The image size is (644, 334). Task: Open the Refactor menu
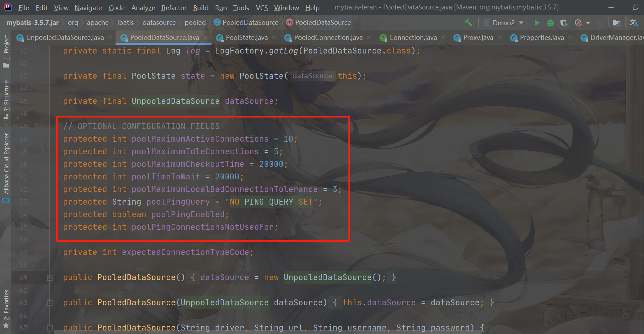coord(174,8)
